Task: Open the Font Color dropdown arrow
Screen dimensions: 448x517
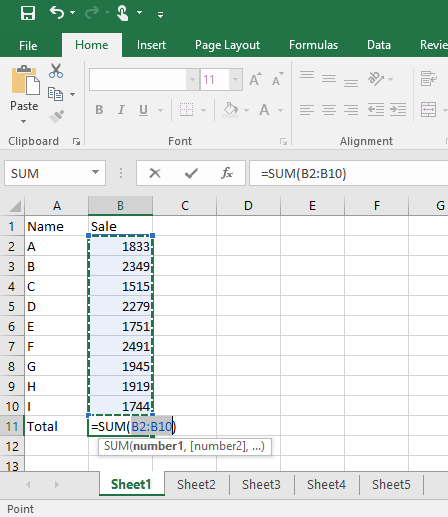Action: coord(281,110)
